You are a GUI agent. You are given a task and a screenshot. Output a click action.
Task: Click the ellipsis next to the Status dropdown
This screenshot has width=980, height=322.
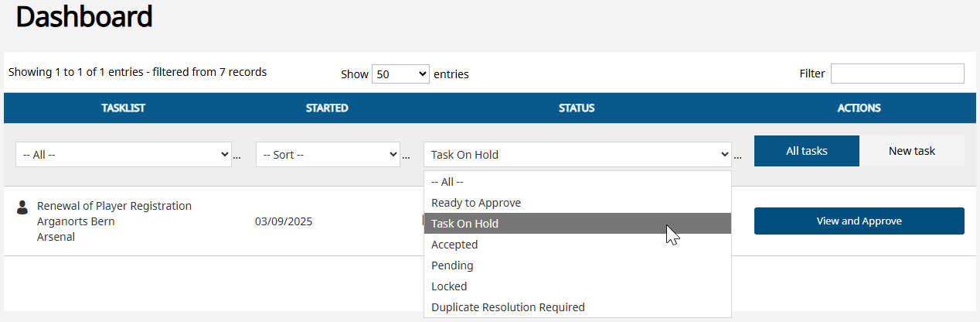(737, 157)
